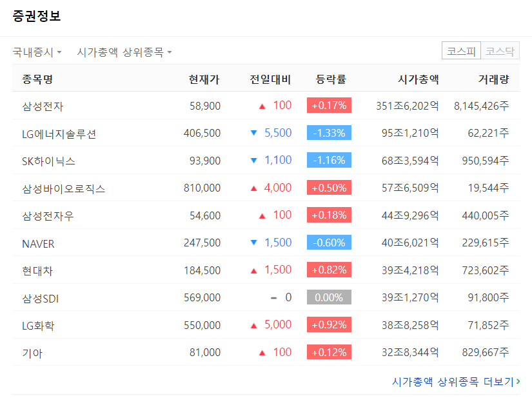
Task: Click the -1.33% badge
Action: [x=329, y=133]
